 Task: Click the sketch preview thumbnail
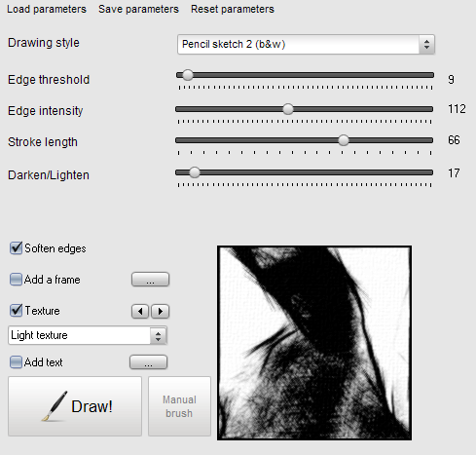(314, 343)
